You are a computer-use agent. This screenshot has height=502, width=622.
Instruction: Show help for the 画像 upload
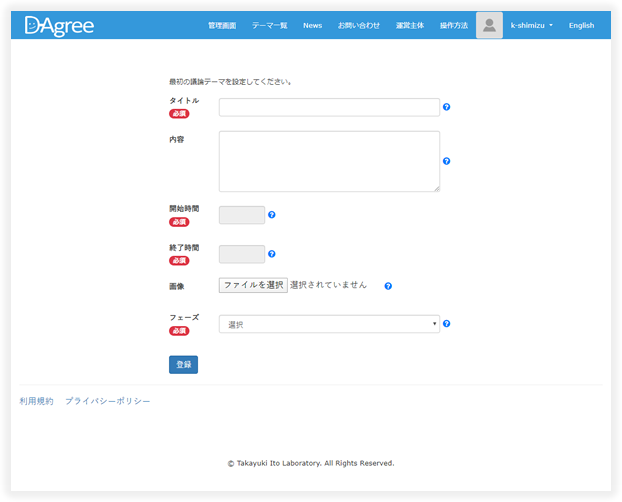(388, 286)
